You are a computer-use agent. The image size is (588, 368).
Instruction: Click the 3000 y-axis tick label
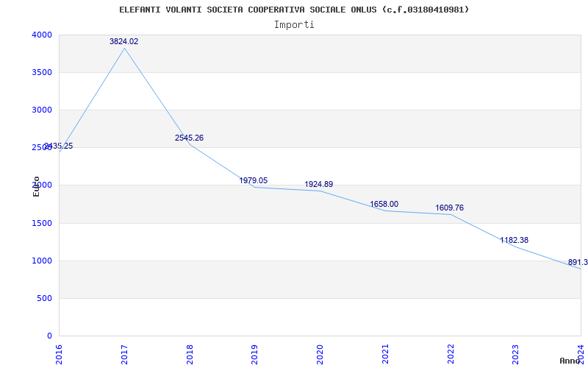tap(42, 110)
